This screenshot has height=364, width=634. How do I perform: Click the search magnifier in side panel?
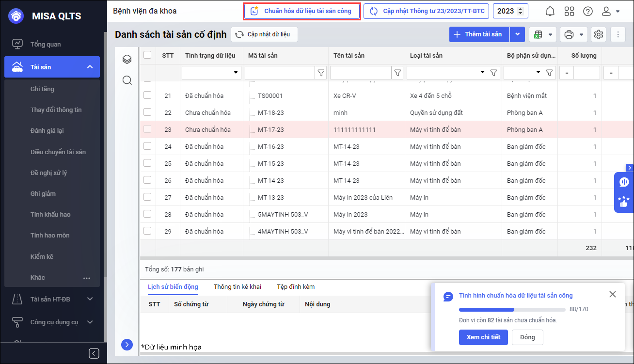point(127,80)
